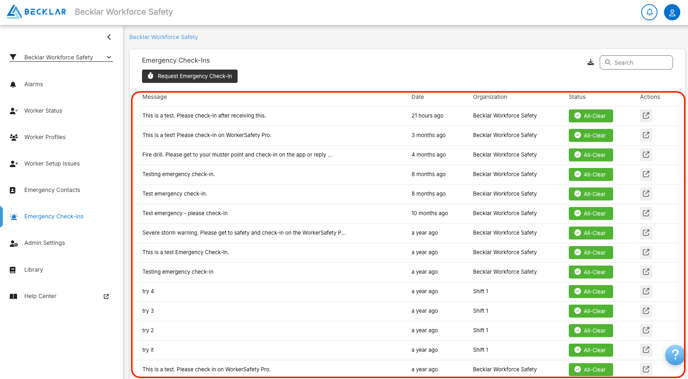Image resolution: width=688 pixels, height=379 pixels.
Task: Open Emergency Contacts page
Action: click(x=52, y=190)
